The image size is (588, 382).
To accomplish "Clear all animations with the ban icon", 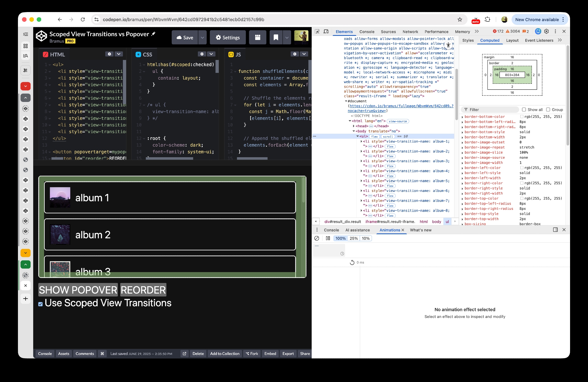I will pyautogui.click(x=317, y=238).
